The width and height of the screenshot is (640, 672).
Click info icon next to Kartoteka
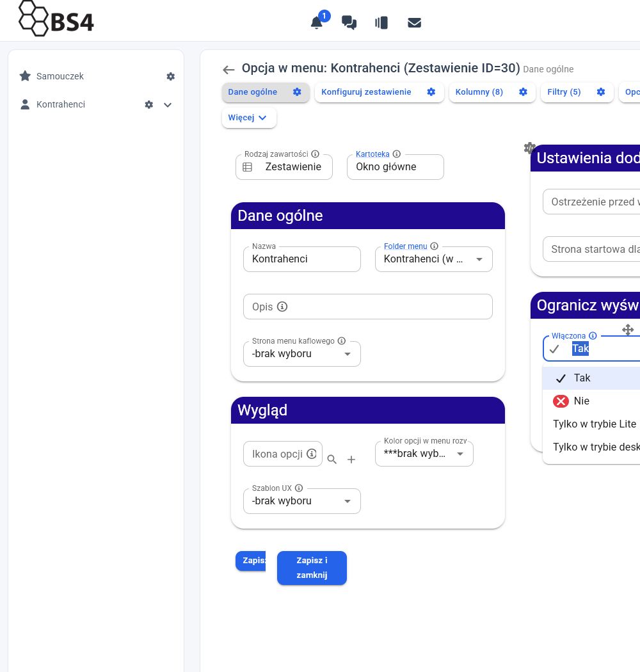(x=397, y=154)
